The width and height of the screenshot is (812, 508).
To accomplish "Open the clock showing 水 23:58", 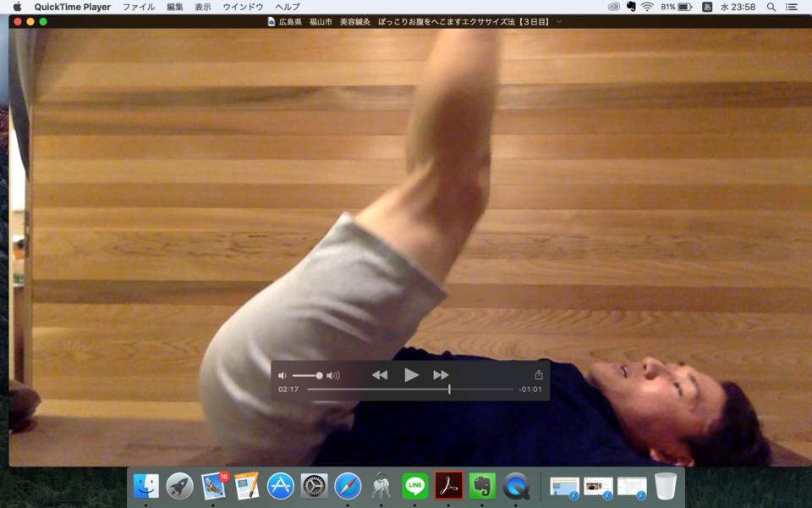I will pos(738,7).
